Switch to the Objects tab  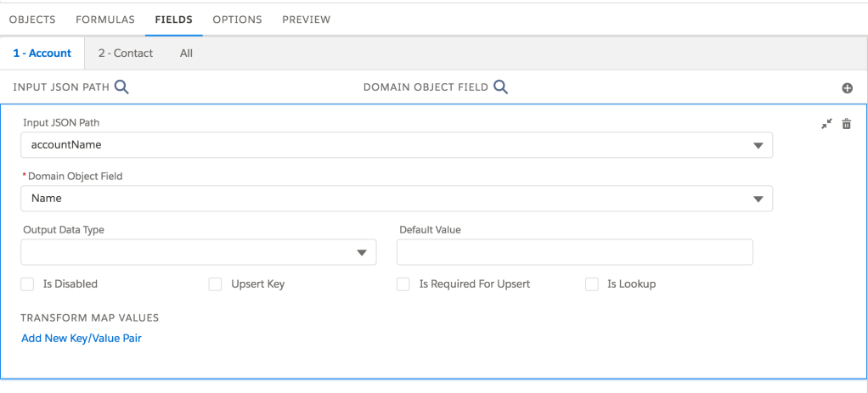[x=32, y=19]
